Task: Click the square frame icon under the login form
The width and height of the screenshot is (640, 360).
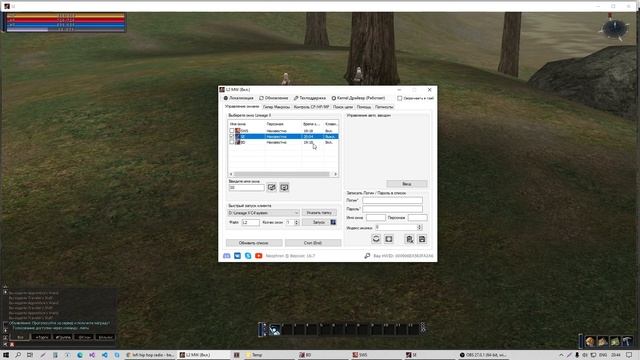Action: click(389, 239)
